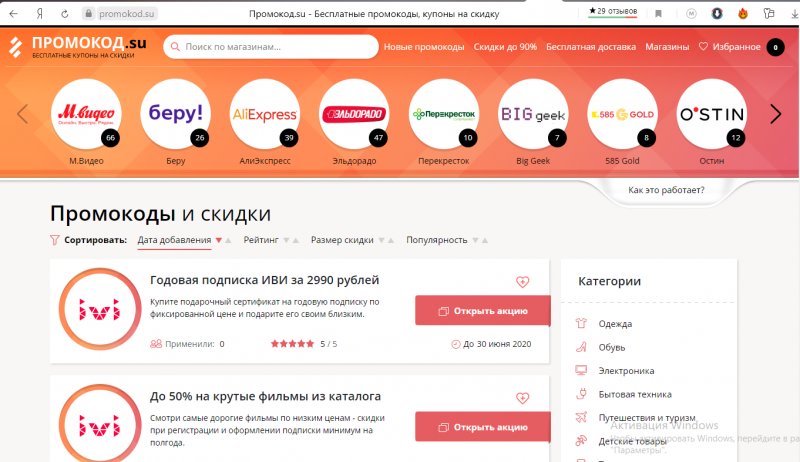Click the 5-star rating of ИВИ subscription
This screenshot has height=462, width=800.
tap(292, 344)
